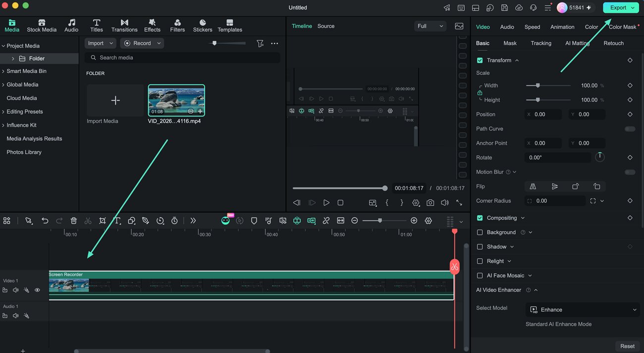The image size is (644, 353).
Task: Select the Text tool icon
Action: (117, 221)
